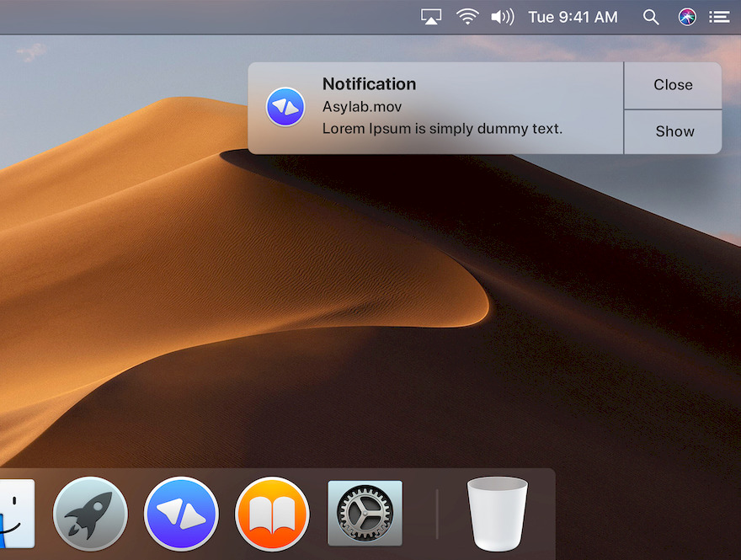The height and width of the screenshot is (560, 741).
Task: Close the Asylab.mov notification
Action: pyautogui.click(x=673, y=85)
